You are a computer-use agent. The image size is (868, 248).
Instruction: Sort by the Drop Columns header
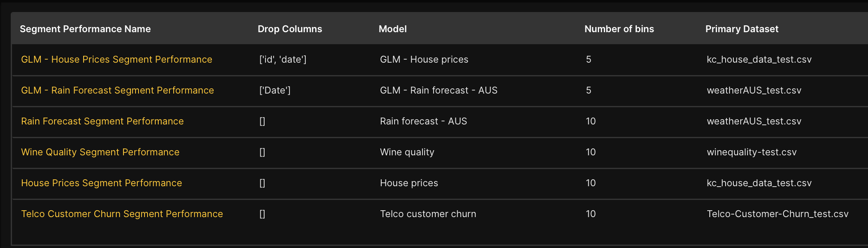tap(289, 29)
